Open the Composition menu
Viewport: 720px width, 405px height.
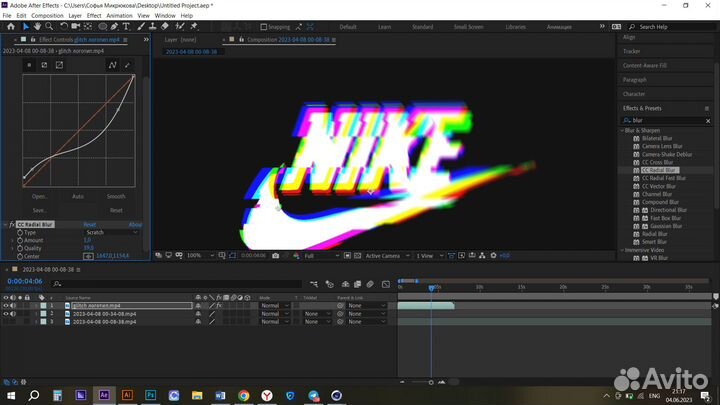[x=46, y=16]
